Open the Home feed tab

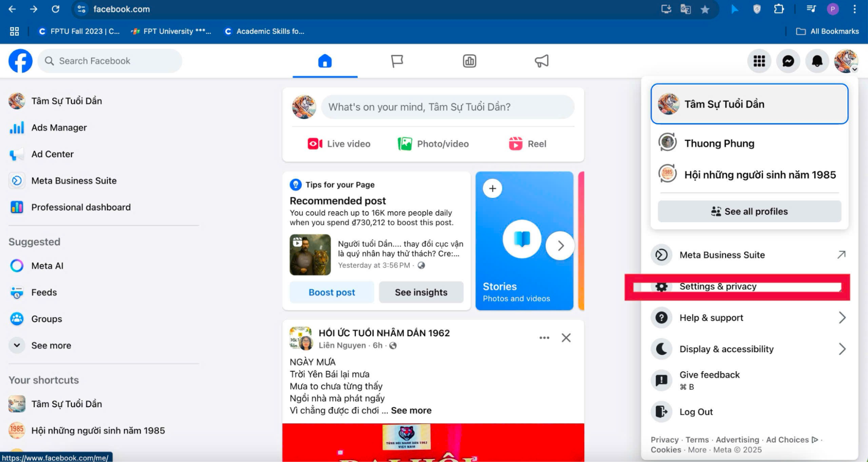tap(325, 61)
